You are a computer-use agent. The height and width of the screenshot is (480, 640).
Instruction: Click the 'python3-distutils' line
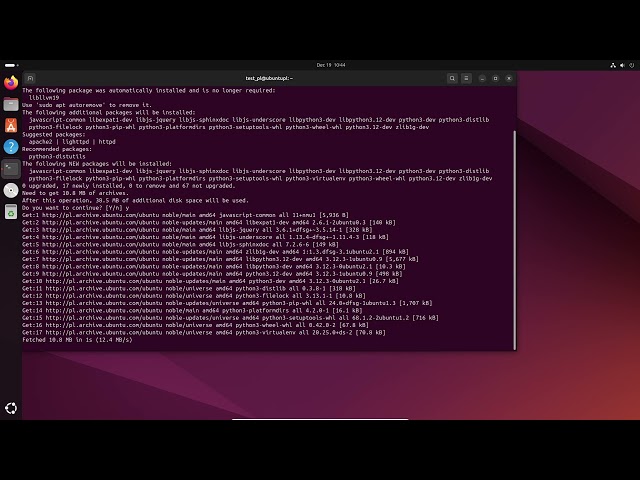coord(57,156)
